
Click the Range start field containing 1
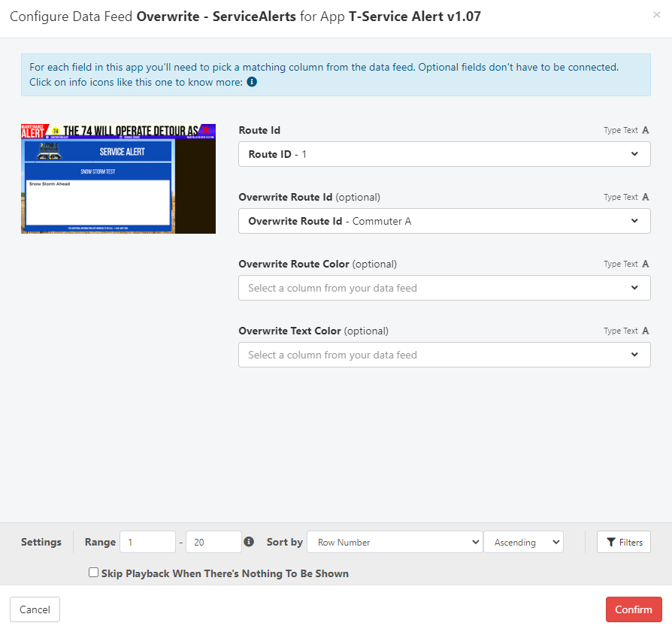click(x=147, y=542)
